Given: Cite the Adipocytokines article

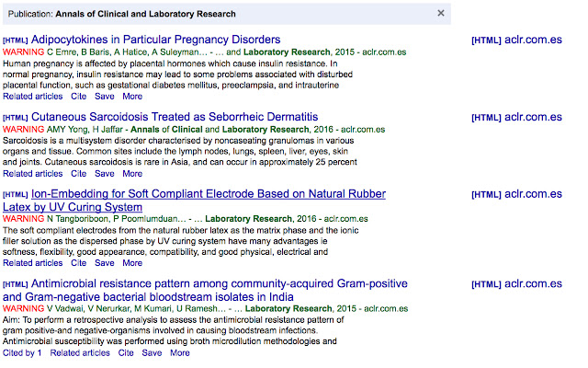Looking at the screenshot, I should point(78,96).
